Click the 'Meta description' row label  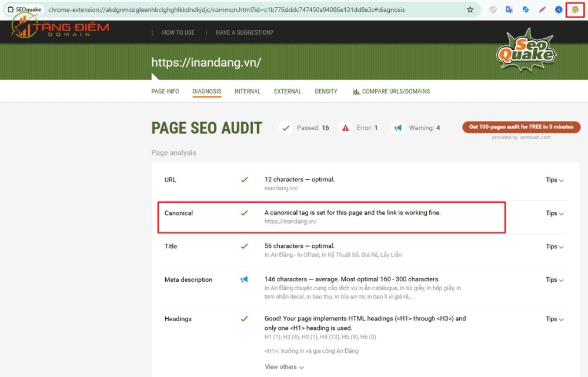click(188, 280)
